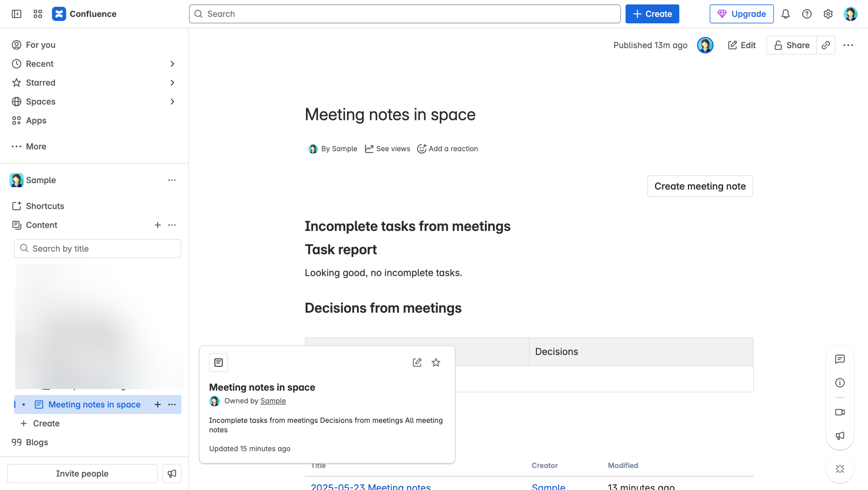Expand the Spaces section chevron
Image resolution: width=868 pixels, height=490 pixels.
coord(172,102)
